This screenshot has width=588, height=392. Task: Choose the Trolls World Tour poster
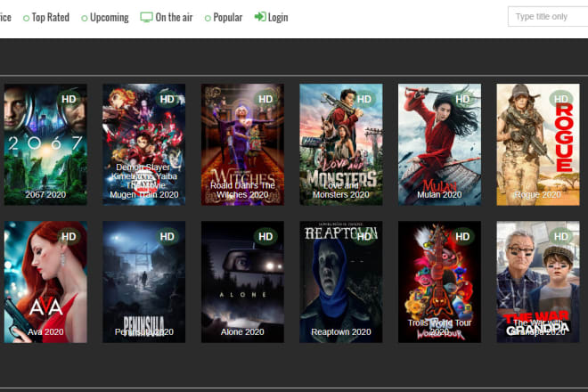tap(439, 282)
